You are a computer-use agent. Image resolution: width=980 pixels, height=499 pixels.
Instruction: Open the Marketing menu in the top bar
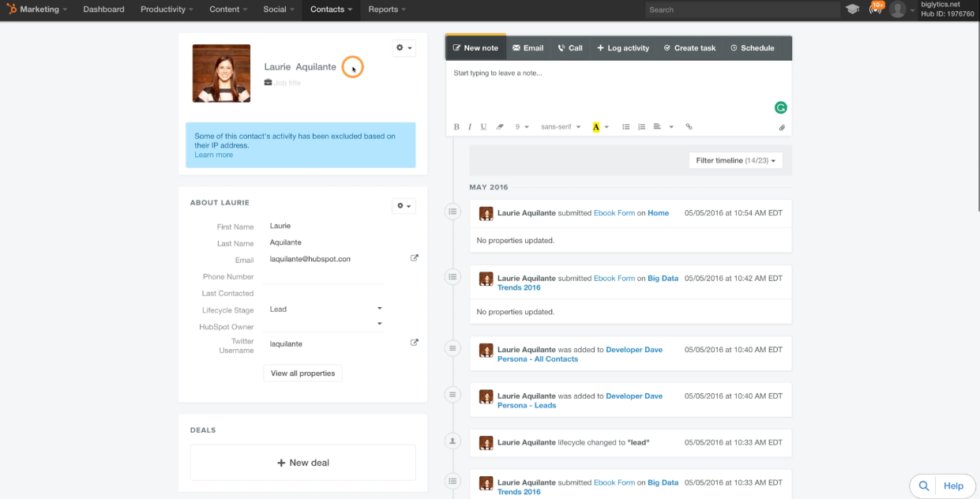point(43,9)
